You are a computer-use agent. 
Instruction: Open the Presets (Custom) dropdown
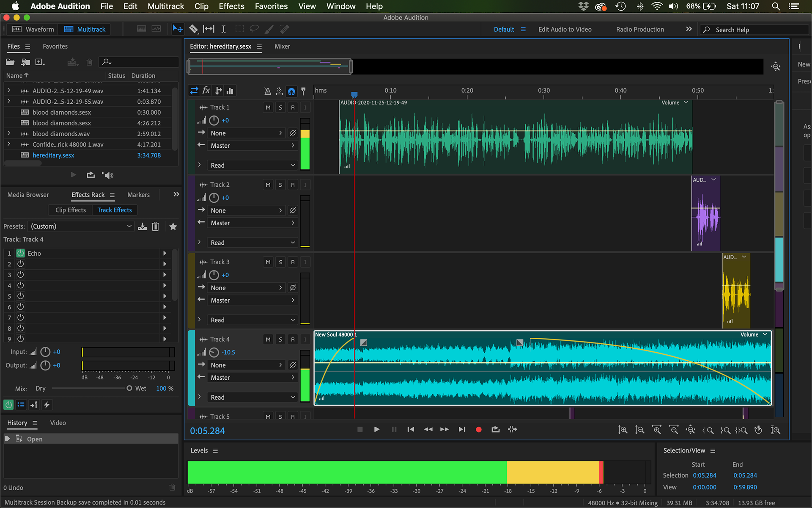[x=81, y=226]
